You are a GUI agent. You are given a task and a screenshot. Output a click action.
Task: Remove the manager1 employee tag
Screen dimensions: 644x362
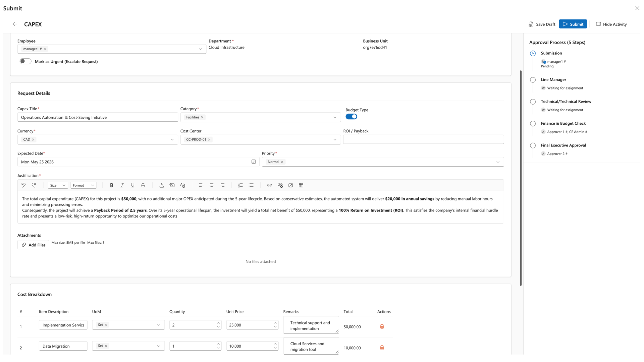(x=45, y=49)
